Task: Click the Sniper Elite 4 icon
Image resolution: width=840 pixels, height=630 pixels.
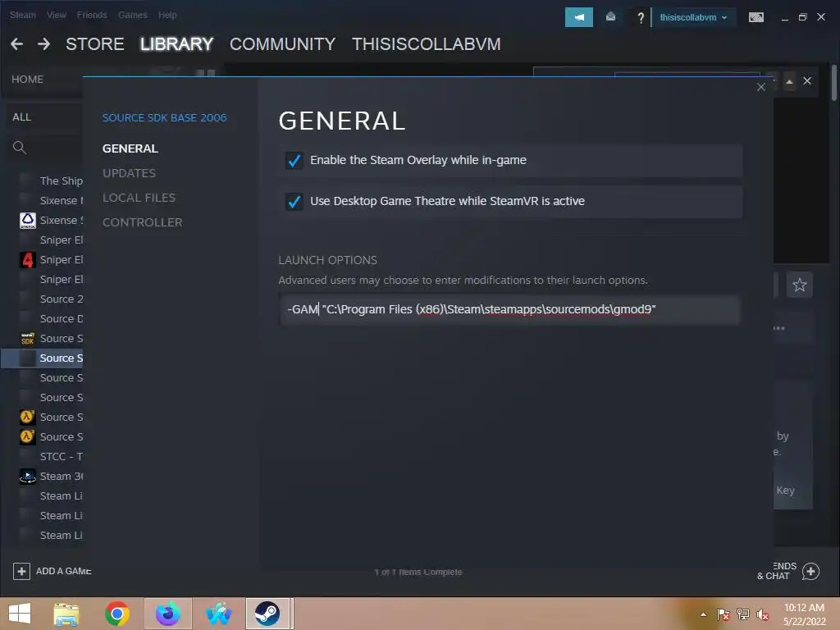Action: (28, 260)
